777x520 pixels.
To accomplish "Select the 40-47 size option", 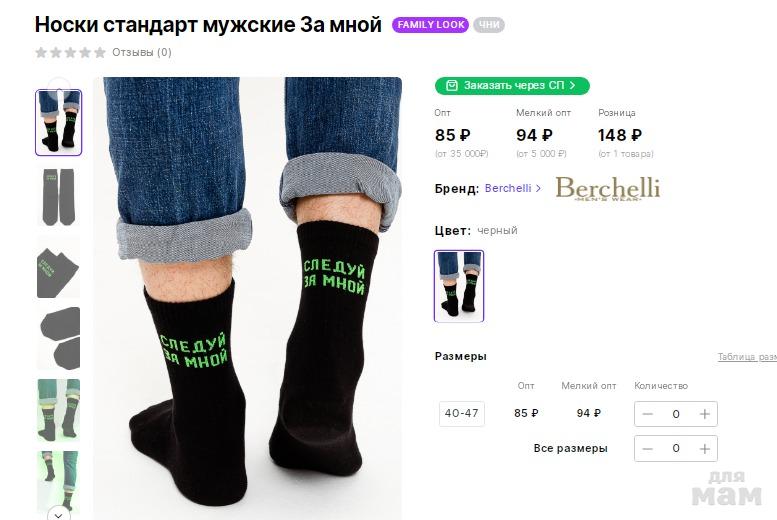I will [461, 413].
